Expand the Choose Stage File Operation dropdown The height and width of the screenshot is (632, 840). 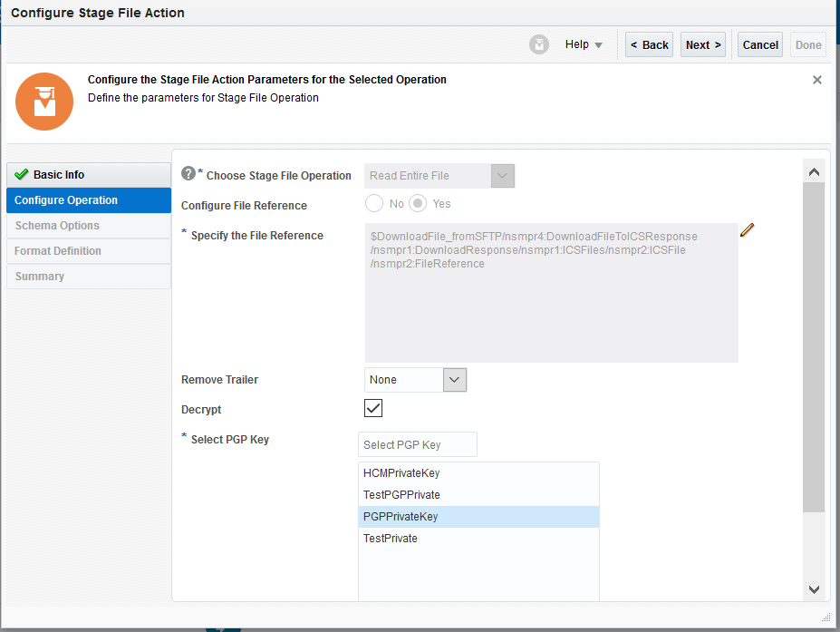pos(502,176)
